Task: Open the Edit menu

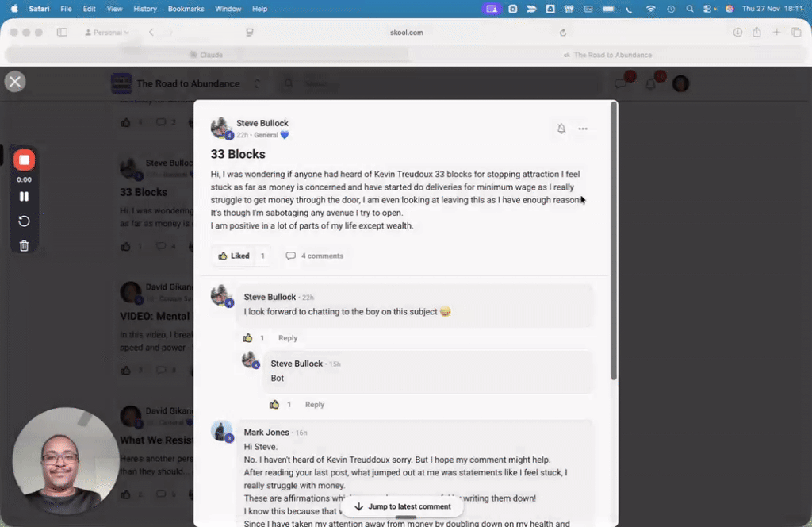Action: tap(89, 9)
